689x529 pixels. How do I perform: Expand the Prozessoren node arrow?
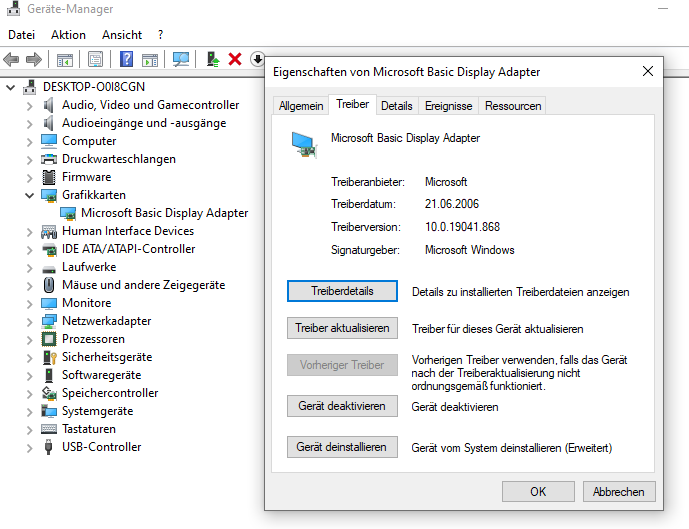point(29,340)
